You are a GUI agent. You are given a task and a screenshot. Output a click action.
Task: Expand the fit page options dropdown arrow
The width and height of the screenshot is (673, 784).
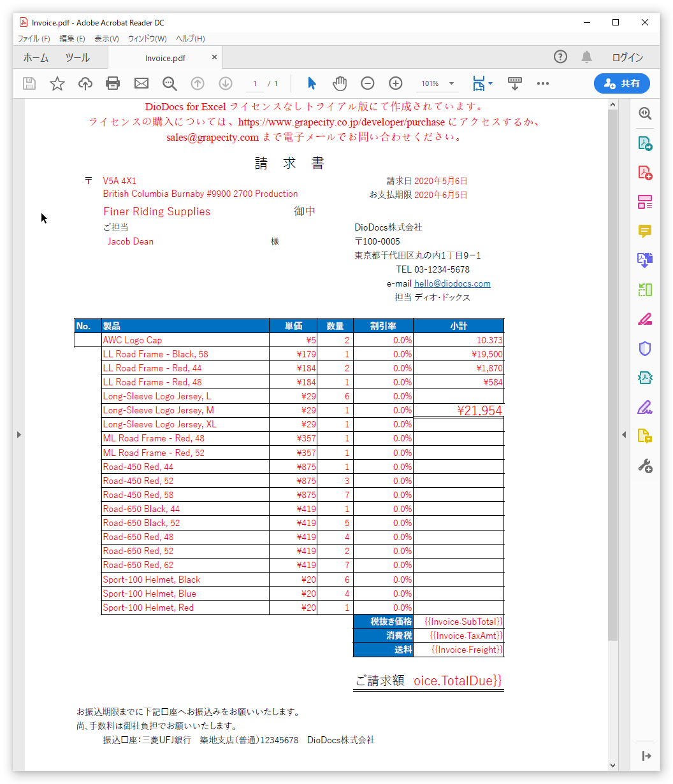pyautogui.click(x=490, y=83)
